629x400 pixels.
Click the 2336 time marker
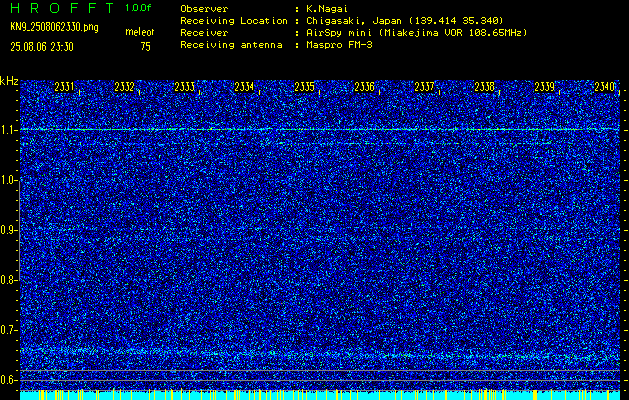click(x=364, y=87)
